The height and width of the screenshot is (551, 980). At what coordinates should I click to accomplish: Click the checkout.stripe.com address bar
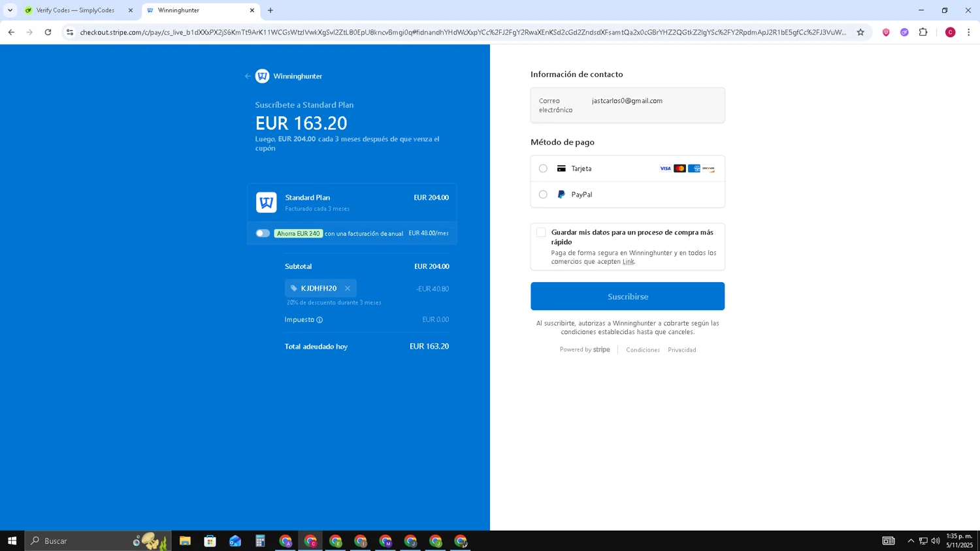(463, 32)
